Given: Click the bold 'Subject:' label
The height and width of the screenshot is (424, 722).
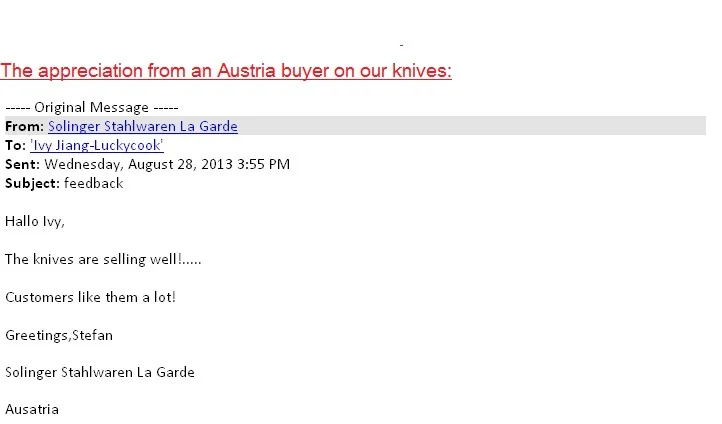Looking at the screenshot, I should [x=32, y=183].
